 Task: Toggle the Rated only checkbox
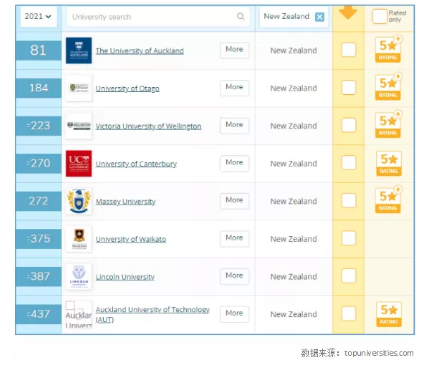click(x=379, y=16)
